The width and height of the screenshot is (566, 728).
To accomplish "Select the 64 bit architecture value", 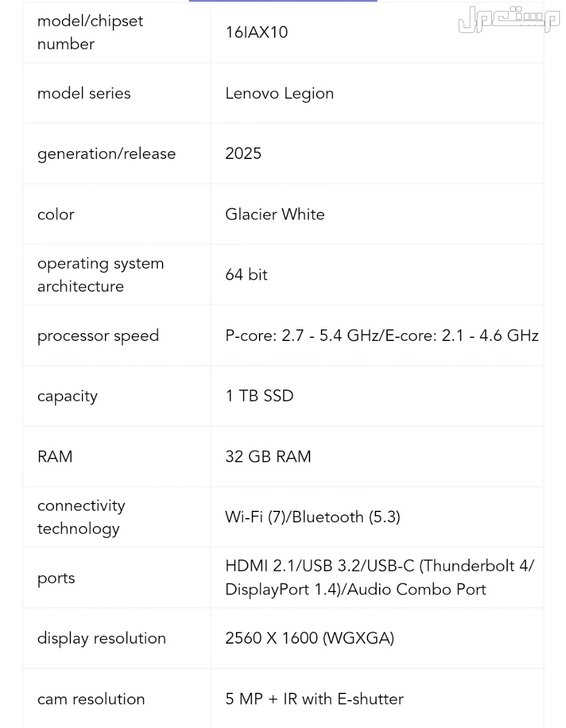I will click(246, 275).
